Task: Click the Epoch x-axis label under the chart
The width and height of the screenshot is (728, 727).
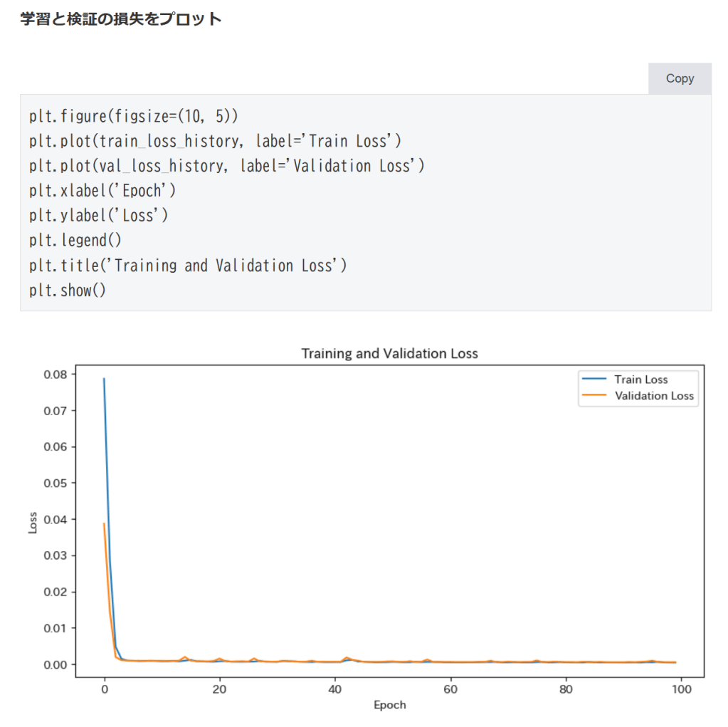Action: tap(389, 705)
